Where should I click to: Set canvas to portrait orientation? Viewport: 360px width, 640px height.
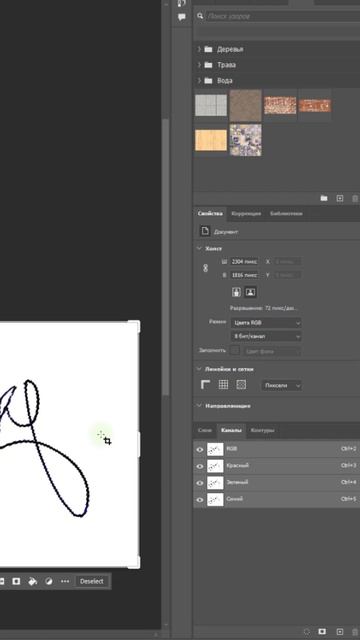[236, 292]
